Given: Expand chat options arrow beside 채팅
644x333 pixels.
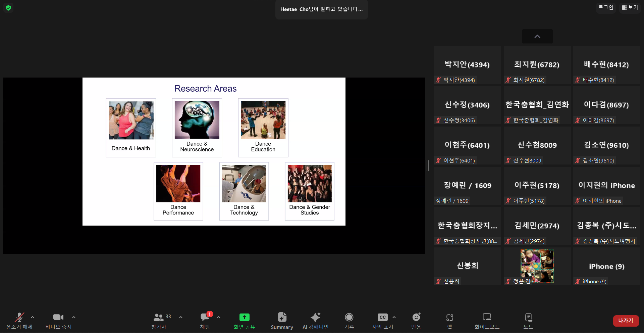Looking at the screenshot, I should click(219, 317).
